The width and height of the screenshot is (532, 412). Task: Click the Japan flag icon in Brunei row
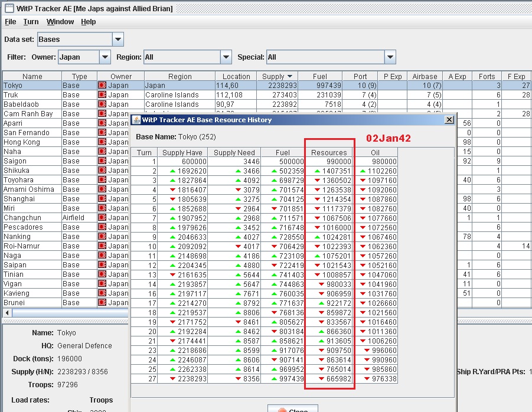pos(102,302)
